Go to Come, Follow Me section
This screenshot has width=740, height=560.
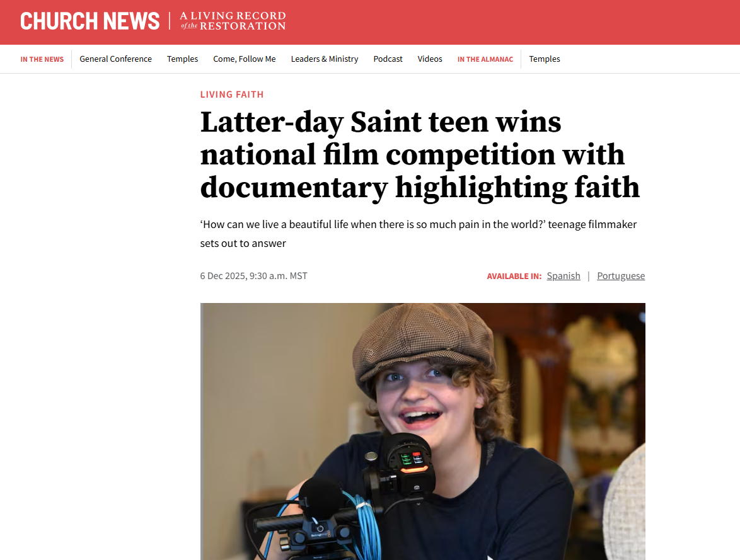click(x=245, y=59)
